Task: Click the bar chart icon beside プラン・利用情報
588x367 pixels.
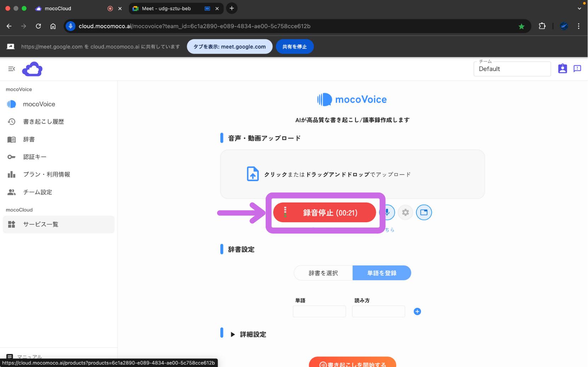Action: click(x=12, y=174)
